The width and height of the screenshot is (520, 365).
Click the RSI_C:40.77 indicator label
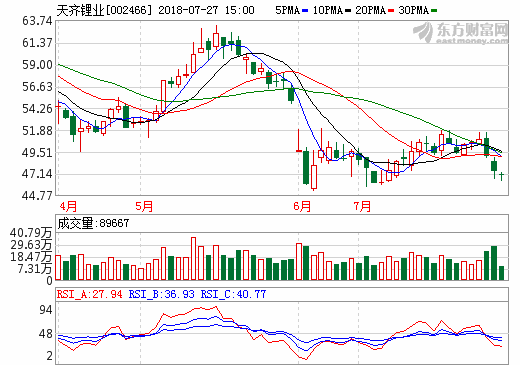tap(233, 294)
